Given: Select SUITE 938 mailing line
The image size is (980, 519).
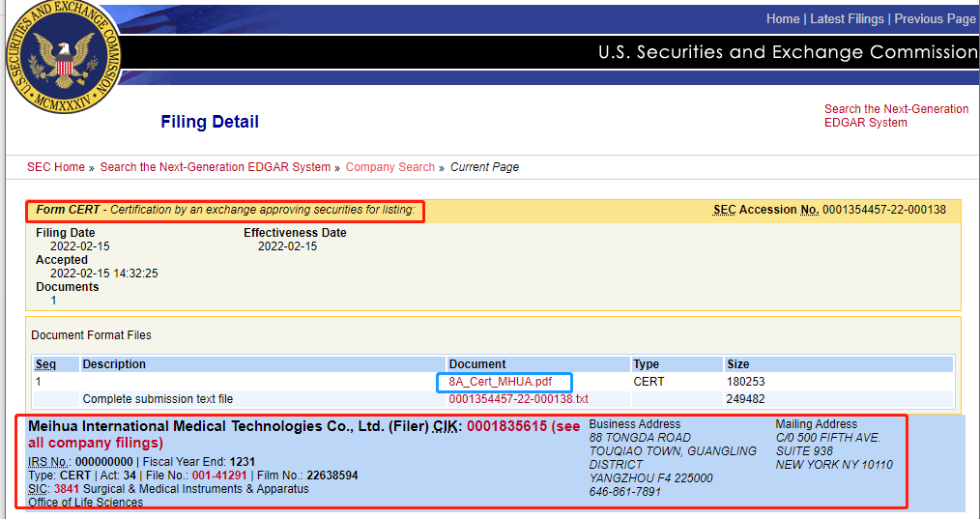Looking at the screenshot, I should 804,450.
